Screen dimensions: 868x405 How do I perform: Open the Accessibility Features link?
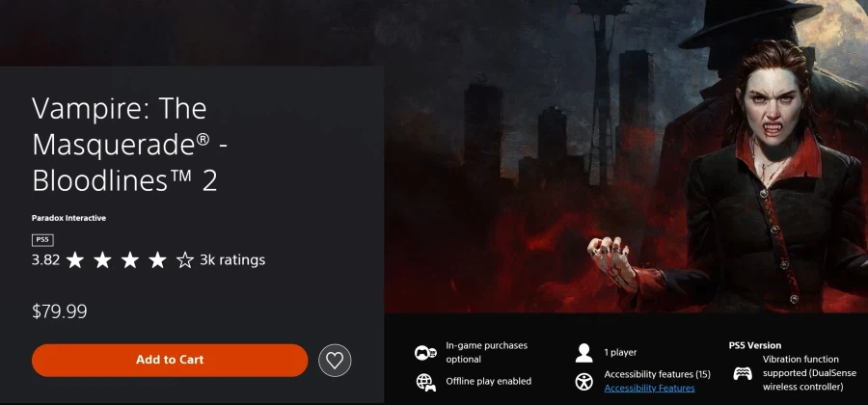(x=649, y=388)
